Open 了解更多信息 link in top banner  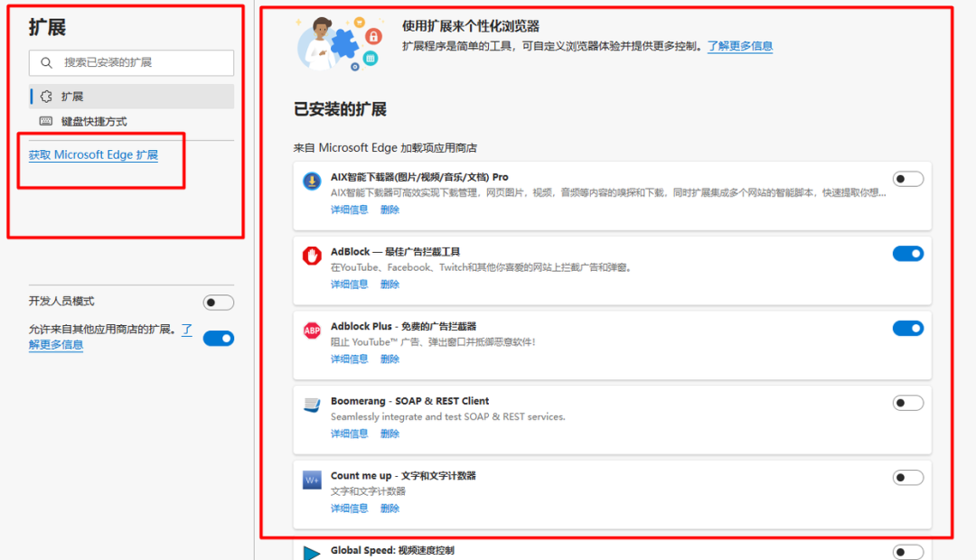(x=740, y=46)
